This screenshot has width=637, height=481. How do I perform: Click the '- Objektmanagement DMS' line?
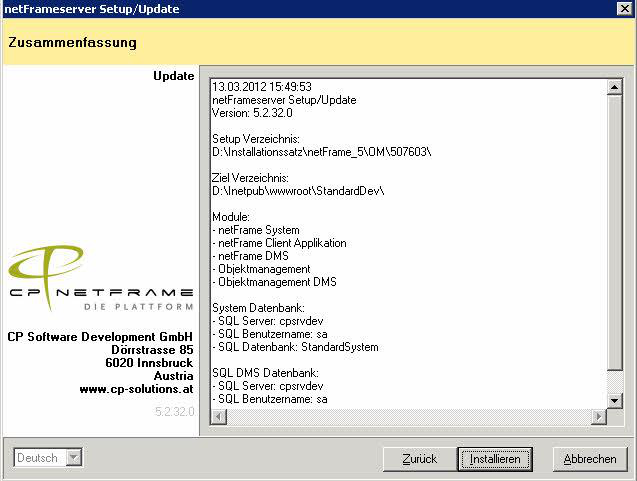[x=275, y=282]
